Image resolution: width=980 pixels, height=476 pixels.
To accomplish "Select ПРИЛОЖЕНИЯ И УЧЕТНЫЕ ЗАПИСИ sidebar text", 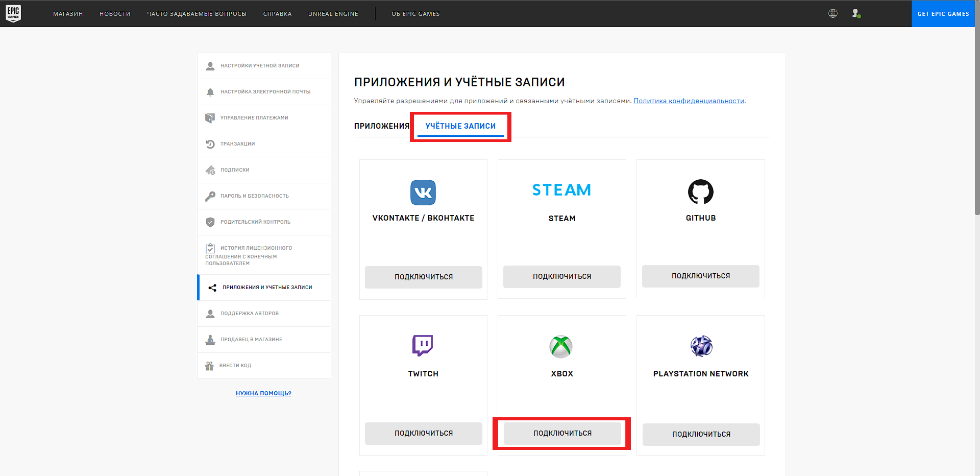I will [267, 288].
